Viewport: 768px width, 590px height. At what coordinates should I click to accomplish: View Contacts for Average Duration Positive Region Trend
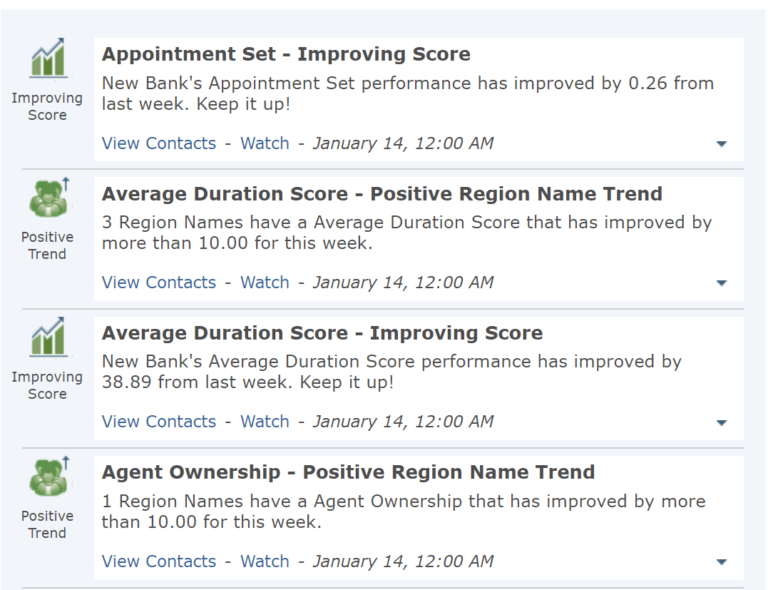159,283
